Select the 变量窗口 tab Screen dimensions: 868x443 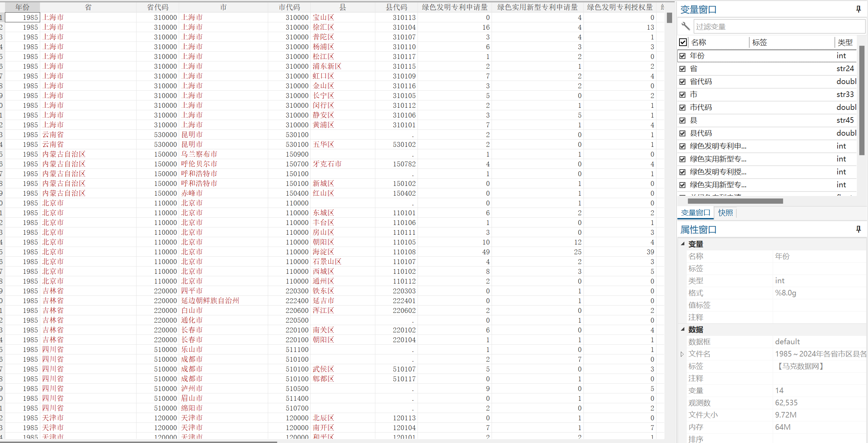pyautogui.click(x=696, y=213)
